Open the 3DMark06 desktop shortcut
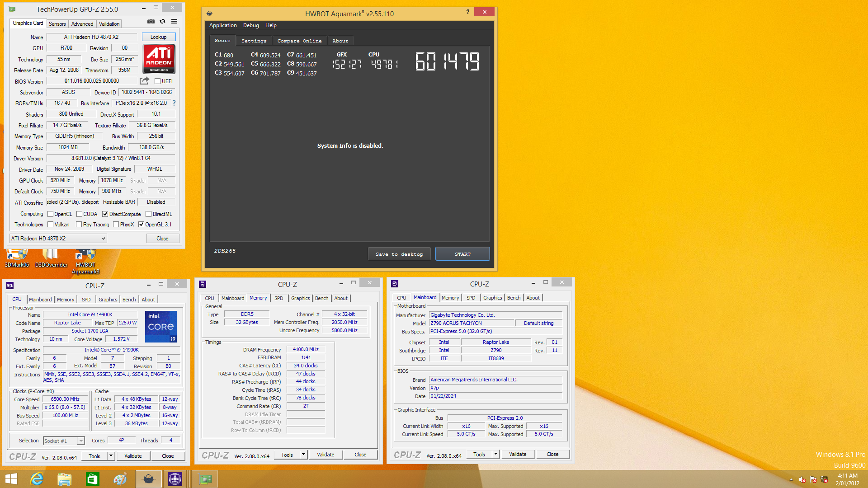The image size is (868, 488). (17, 258)
